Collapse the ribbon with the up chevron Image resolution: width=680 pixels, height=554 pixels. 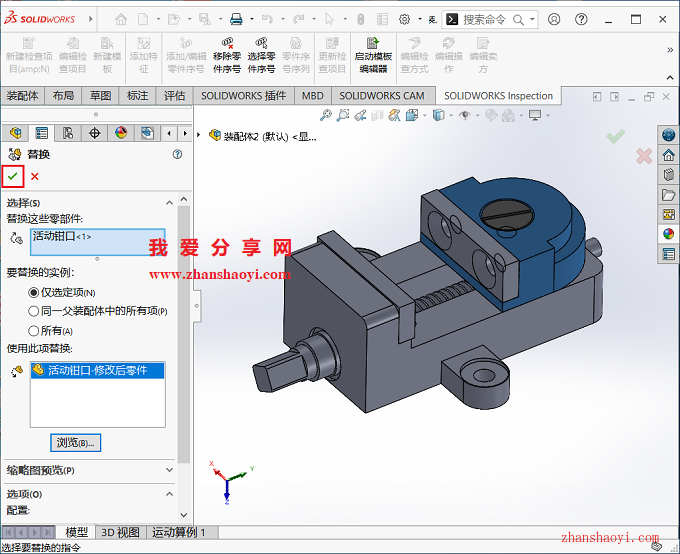(670, 78)
